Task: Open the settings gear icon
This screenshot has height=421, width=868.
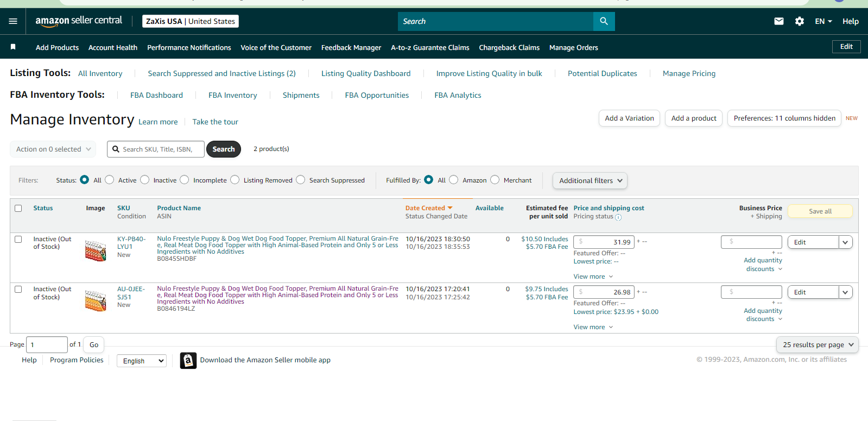Action: pyautogui.click(x=800, y=21)
